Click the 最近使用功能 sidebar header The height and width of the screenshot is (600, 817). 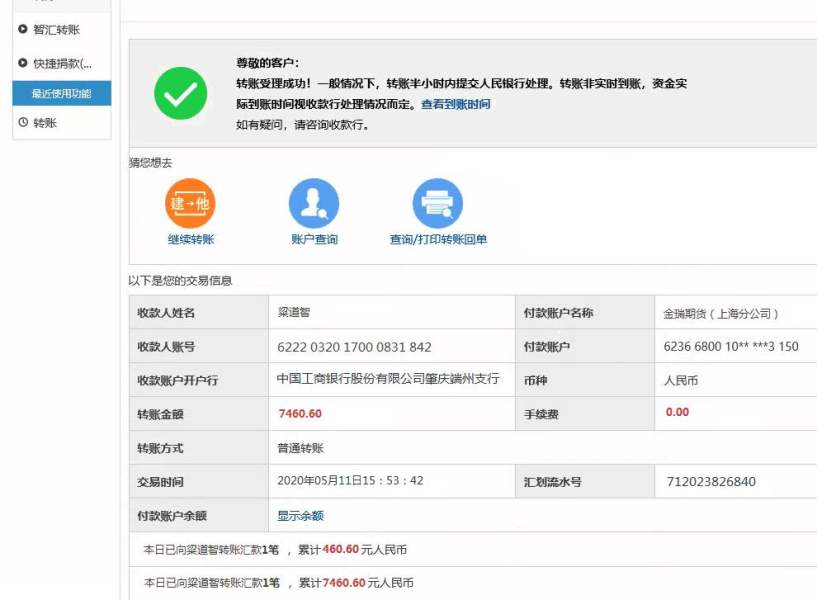(61, 93)
